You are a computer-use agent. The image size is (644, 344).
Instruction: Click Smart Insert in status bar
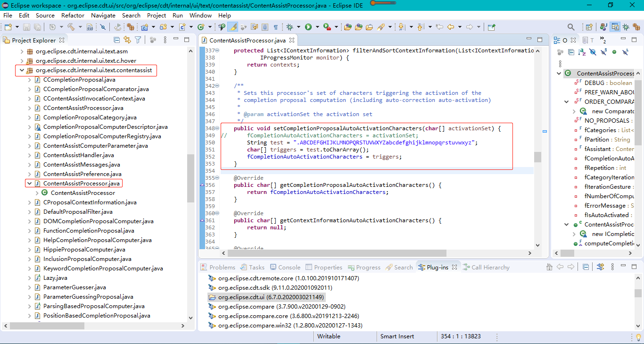coord(397,336)
